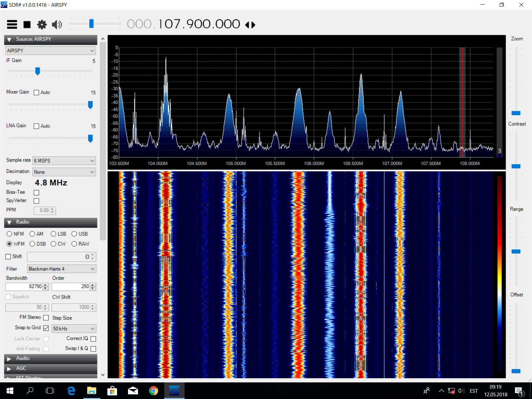Mute audio with the speaker icon
This screenshot has height=399, width=532.
(57, 25)
